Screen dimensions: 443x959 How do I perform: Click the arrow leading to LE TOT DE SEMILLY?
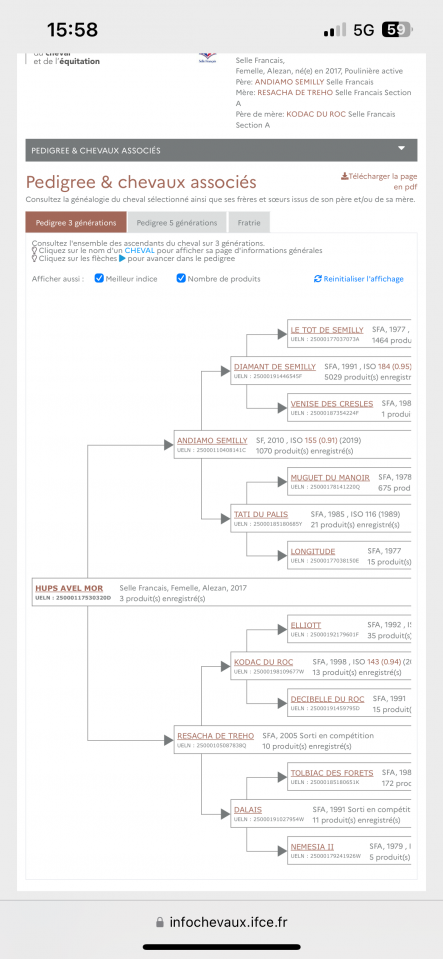282,335
